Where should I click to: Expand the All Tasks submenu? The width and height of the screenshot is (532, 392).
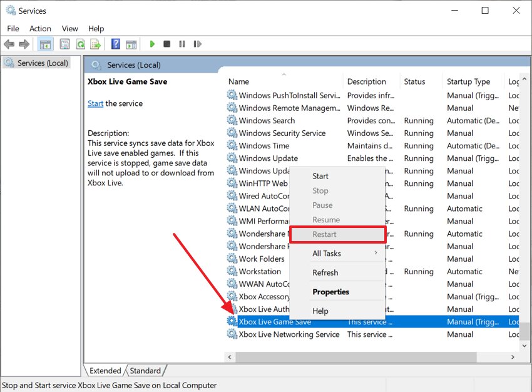pos(337,254)
